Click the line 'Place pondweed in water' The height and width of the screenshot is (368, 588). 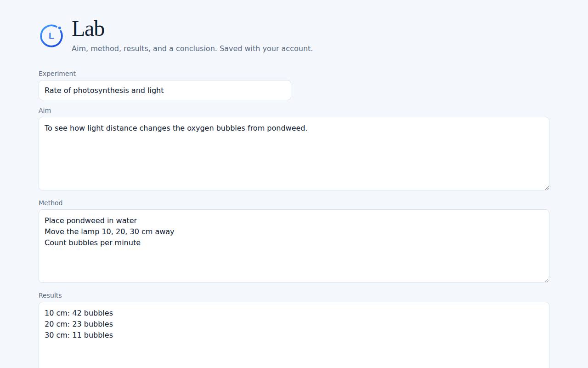coord(91,220)
